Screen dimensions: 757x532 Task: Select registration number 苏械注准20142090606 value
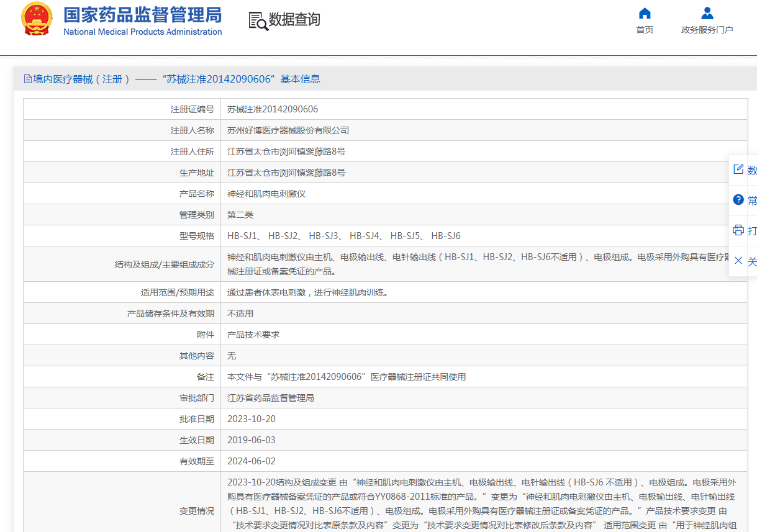[273, 109]
